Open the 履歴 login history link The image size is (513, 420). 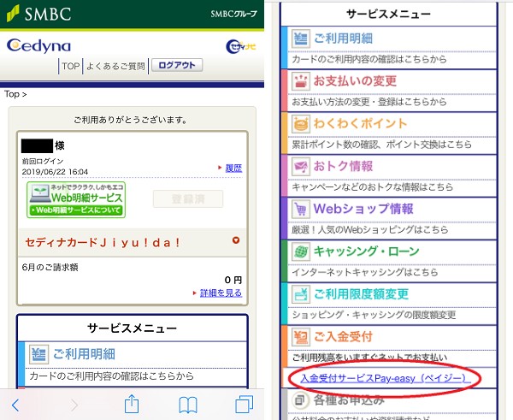tap(233, 169)
